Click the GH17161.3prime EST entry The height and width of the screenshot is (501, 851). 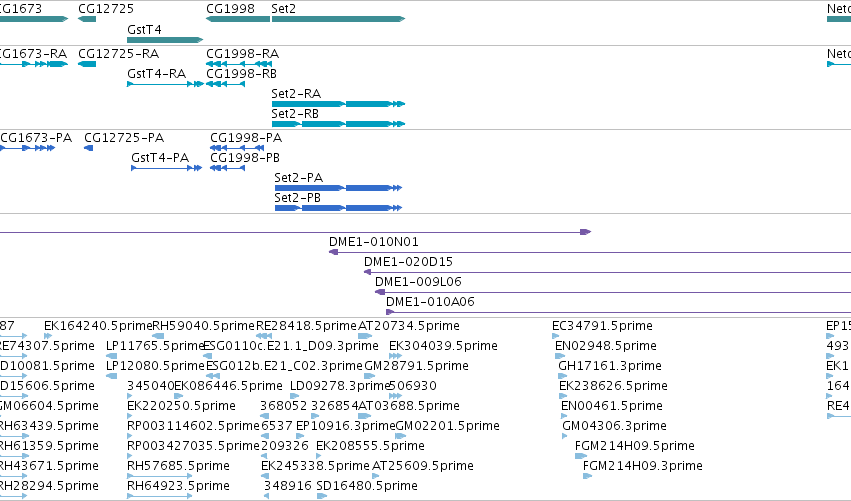point(609,366)
